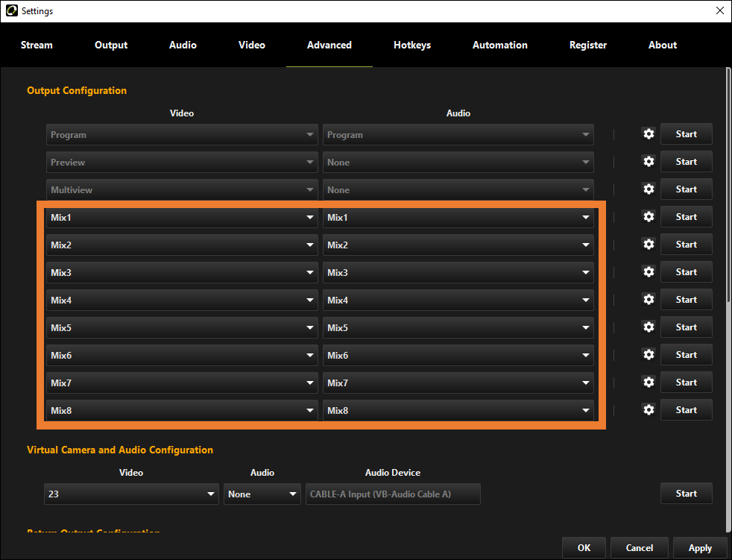Open settings gear for the Preview output

coord(648,161)
